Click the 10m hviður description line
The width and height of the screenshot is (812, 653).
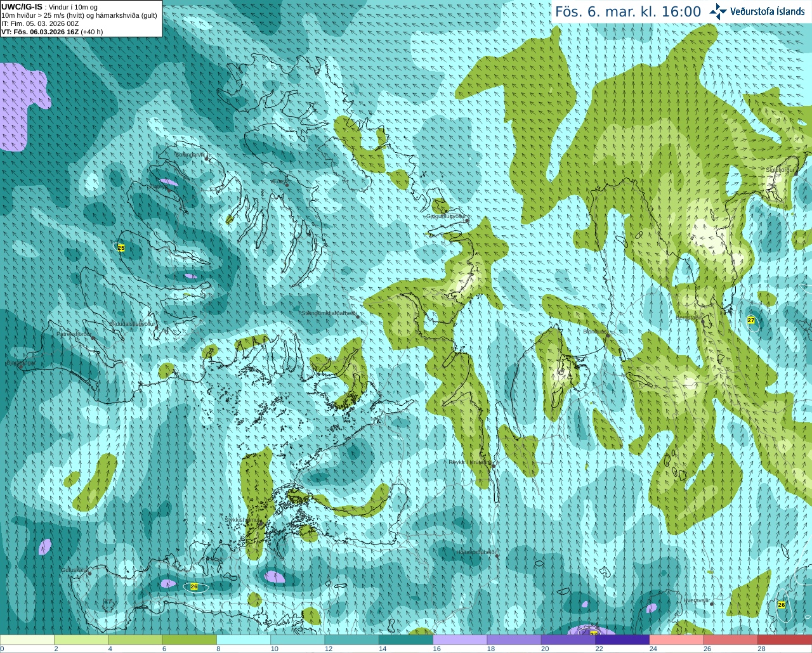point(79,15)
